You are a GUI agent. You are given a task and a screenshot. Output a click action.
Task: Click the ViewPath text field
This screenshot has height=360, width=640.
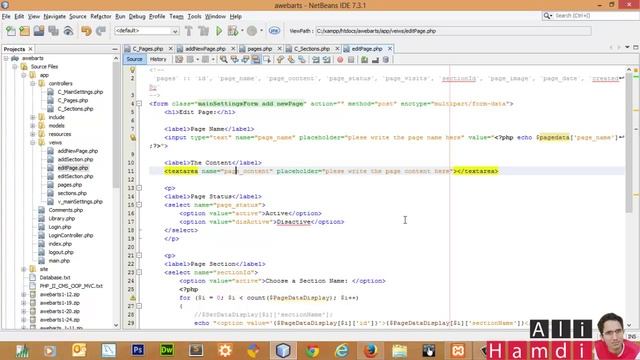click(453, 31)
